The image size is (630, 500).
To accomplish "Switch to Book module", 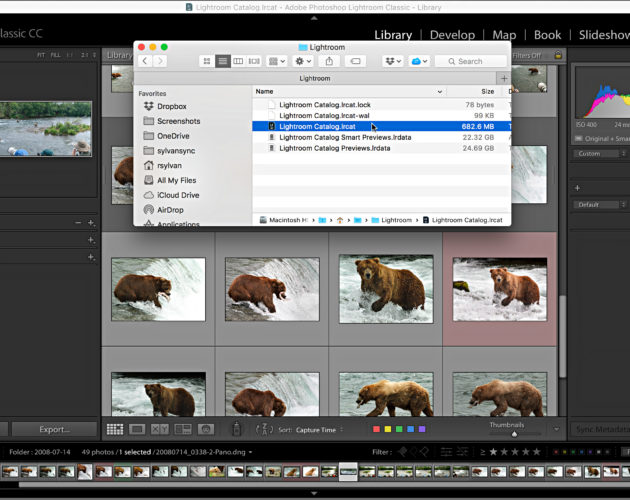I will pyautogui.click(x=547, y=35).
